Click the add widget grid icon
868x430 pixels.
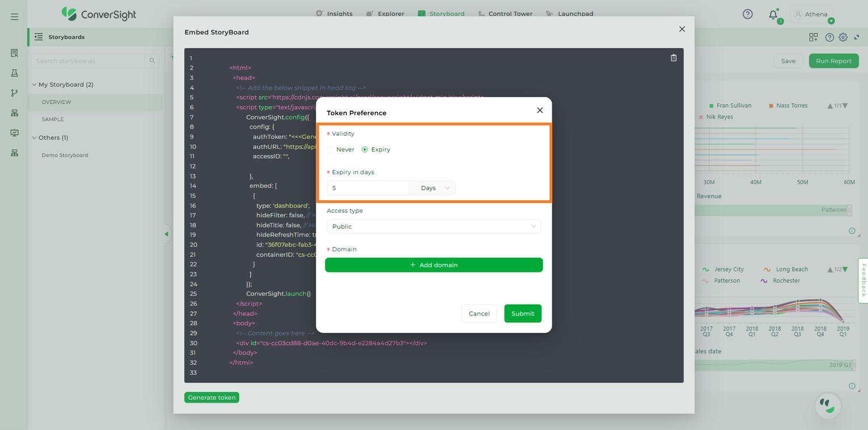[x=814, y=37]
